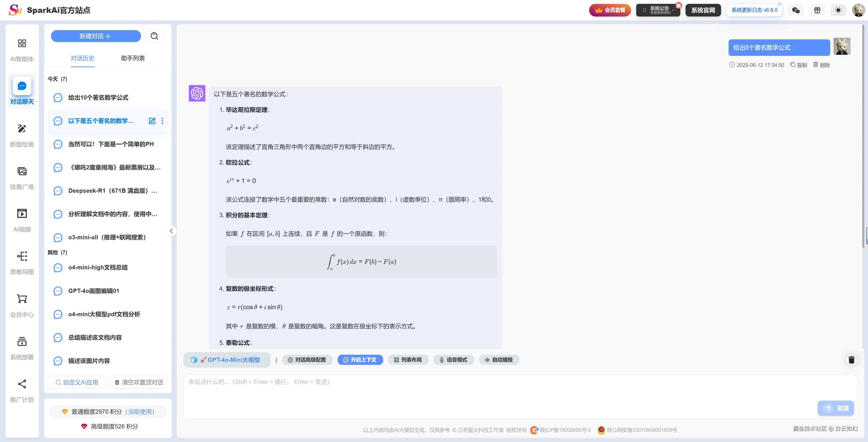Open the 新版绘画 sidebar panel
Screen dimensions: 868x442
pos(22,135)
